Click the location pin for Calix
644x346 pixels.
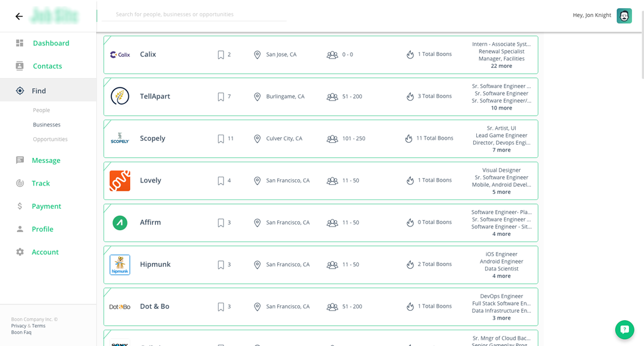coord(257,55)
